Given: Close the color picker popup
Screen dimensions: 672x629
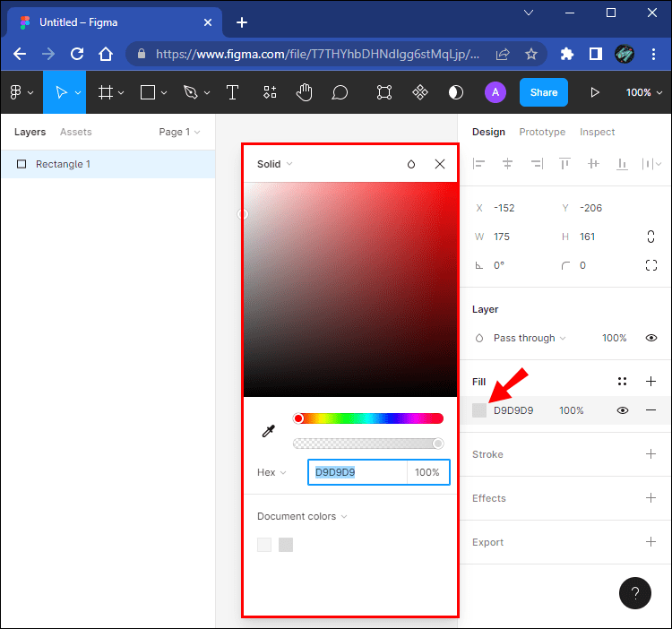Looking at the screenshot, I should (x=439, y=164).
